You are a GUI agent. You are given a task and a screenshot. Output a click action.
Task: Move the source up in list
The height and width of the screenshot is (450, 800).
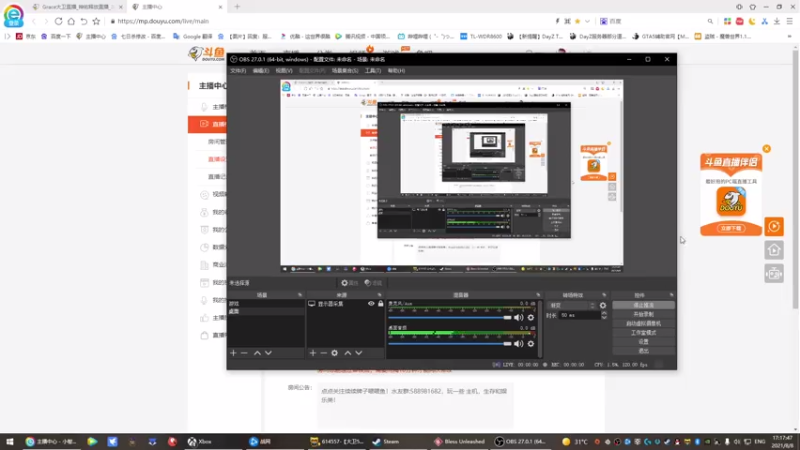pyautogui.click(x=348, y=353)
